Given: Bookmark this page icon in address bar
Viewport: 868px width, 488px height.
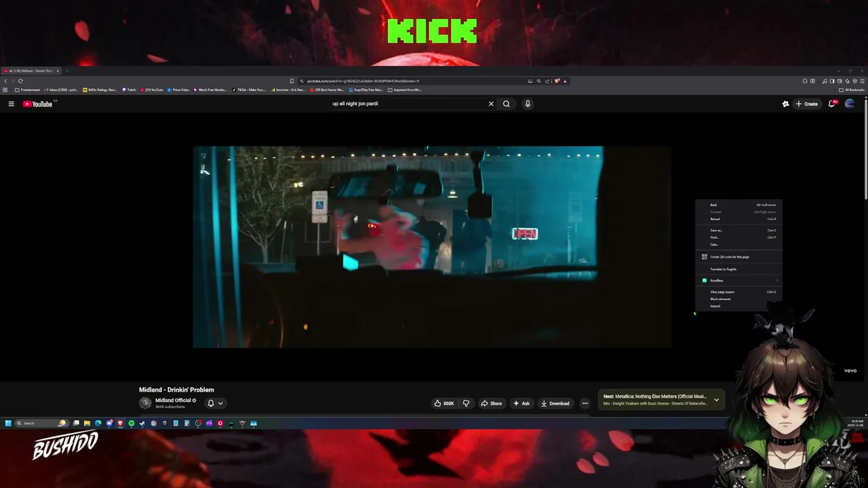Looking at the screenshot, I should point(292,81).
